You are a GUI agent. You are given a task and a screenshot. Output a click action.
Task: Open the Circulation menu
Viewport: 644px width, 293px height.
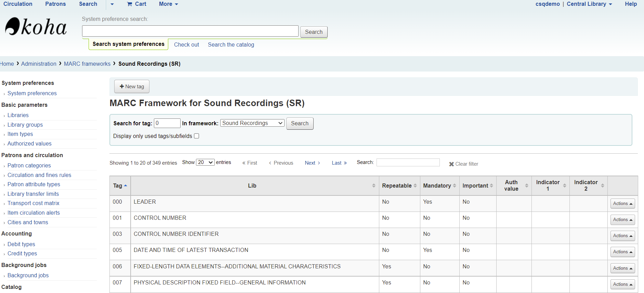pyautogui.click(x=18, y=4)
